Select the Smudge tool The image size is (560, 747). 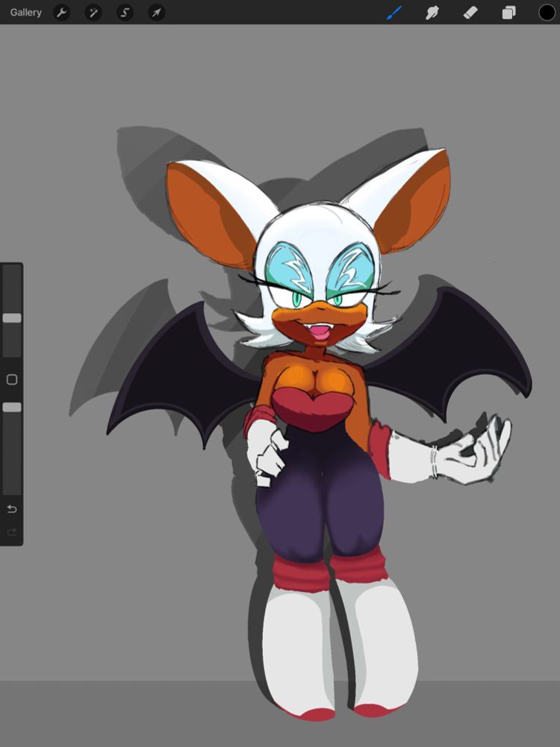pyautogui.click(x=432, y=13)
